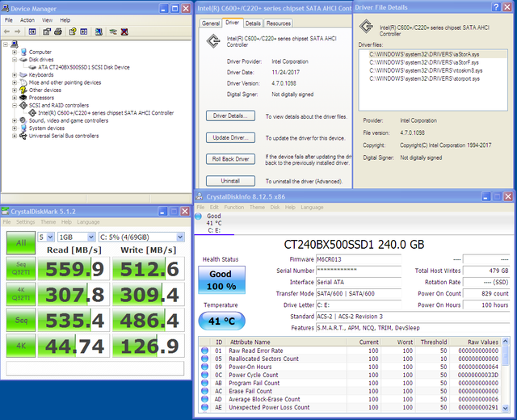Expand the Universal Serial Bus controllers node
Screen dimensions: 517x420
pyautogui.click(x=15, y=136)
